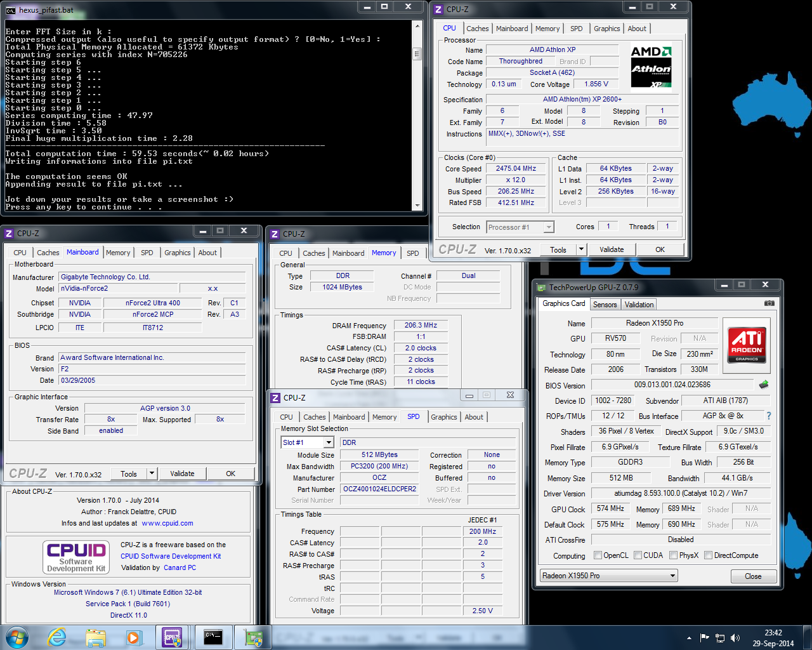Select the CPU-Z taskbar icon
This screenshot has width=812, height=650.
[x=173, y=637]
